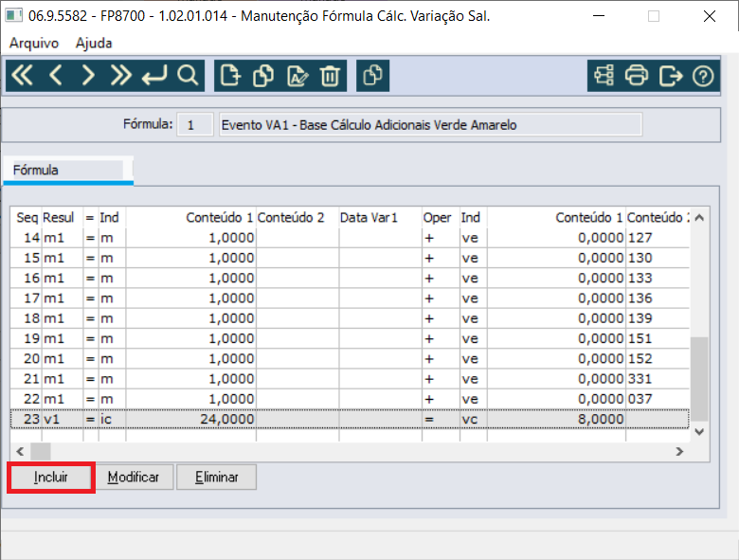
Task: Jump to last record double right arrow
Action: pyautogui.click(x=120, y=76)
